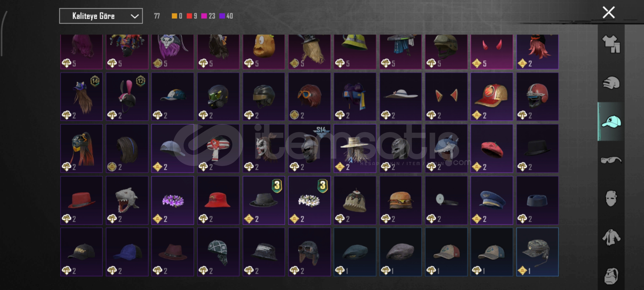Select the red and gold baseball cap
Image resolution: width=644 pixels, height=290 pixels.
point(492,97)
